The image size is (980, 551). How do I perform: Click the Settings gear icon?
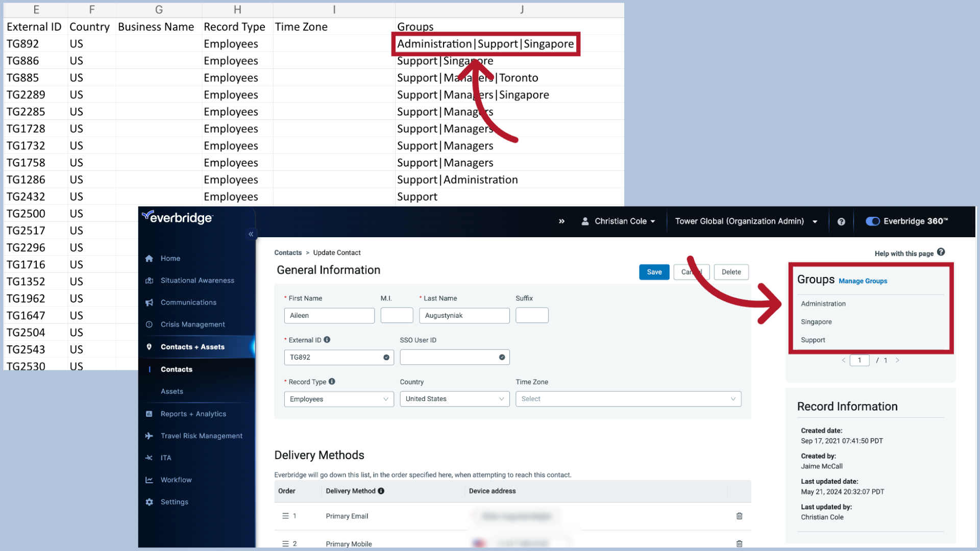149,502
